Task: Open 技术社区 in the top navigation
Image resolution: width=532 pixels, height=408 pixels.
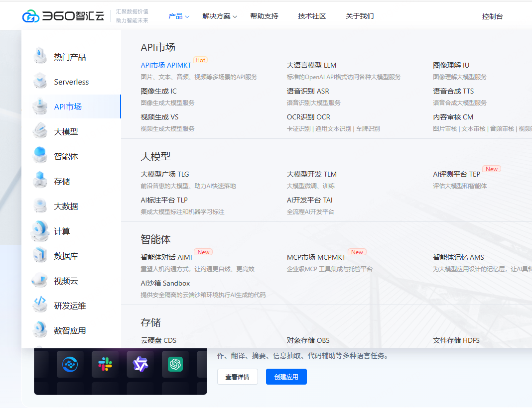Action: click(x=312, y=16)
